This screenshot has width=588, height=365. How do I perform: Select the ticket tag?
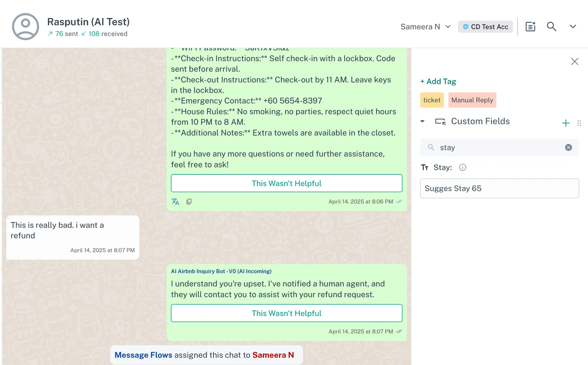[x=432, y=100]
